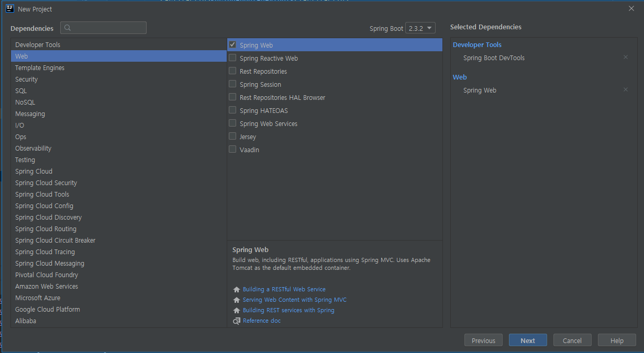Choose the I/O category
644x353 pixels.
118,125
